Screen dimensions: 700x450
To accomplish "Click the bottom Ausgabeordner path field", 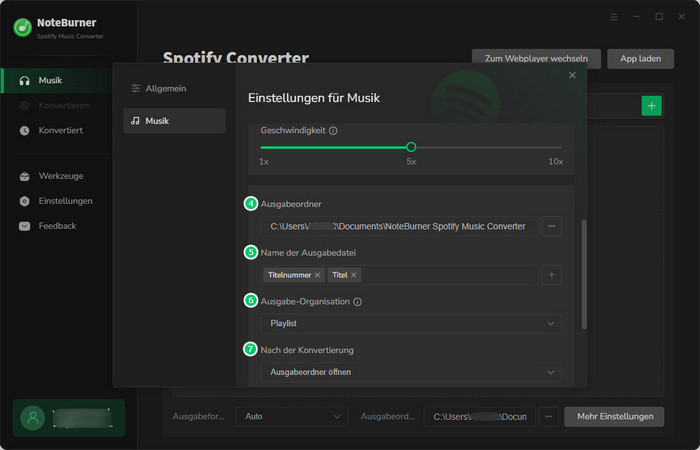I will pos(479,417).
